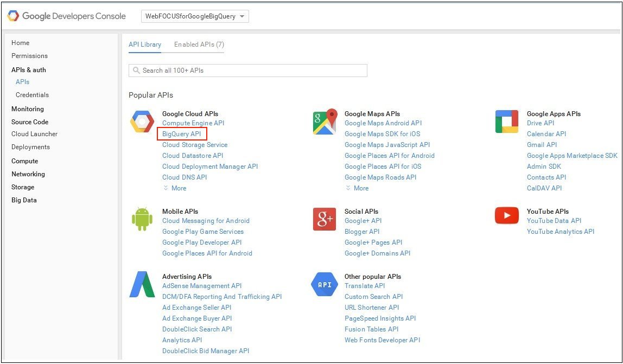This screenshot has height=364, width=623.
Task: Open the DoubleClick Search API link
Action: [197, 329]
